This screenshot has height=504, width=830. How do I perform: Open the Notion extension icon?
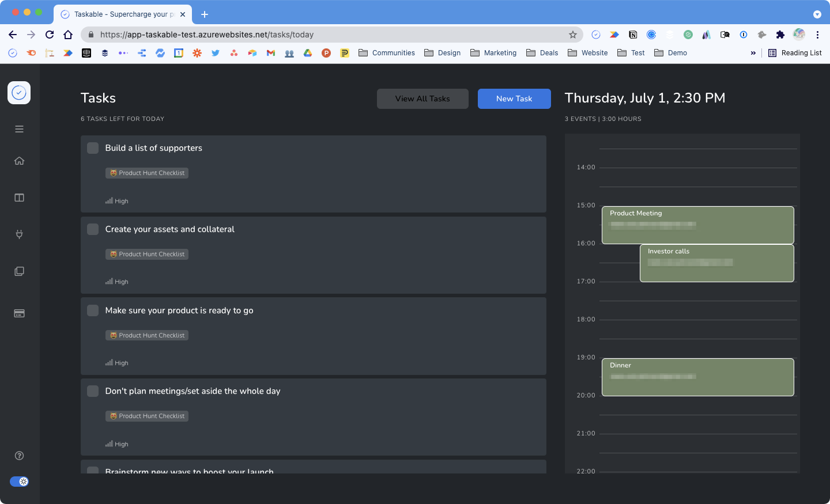pos(633,35)
